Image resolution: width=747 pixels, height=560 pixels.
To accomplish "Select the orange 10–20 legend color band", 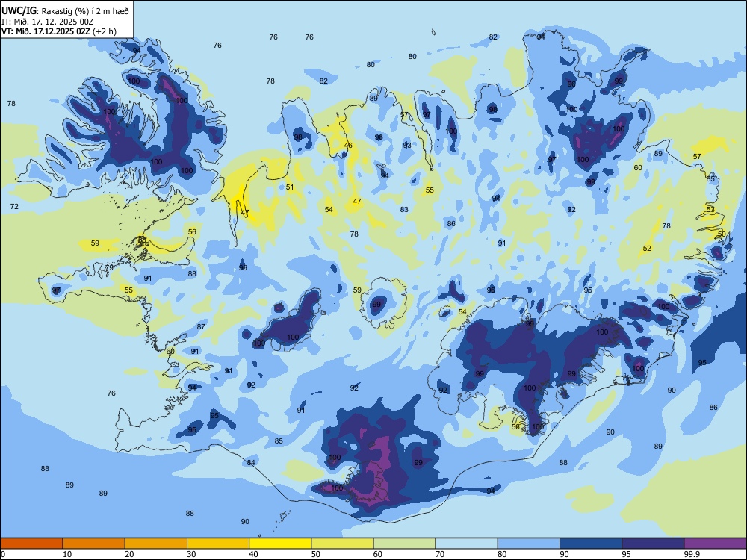I will (94, 544).
